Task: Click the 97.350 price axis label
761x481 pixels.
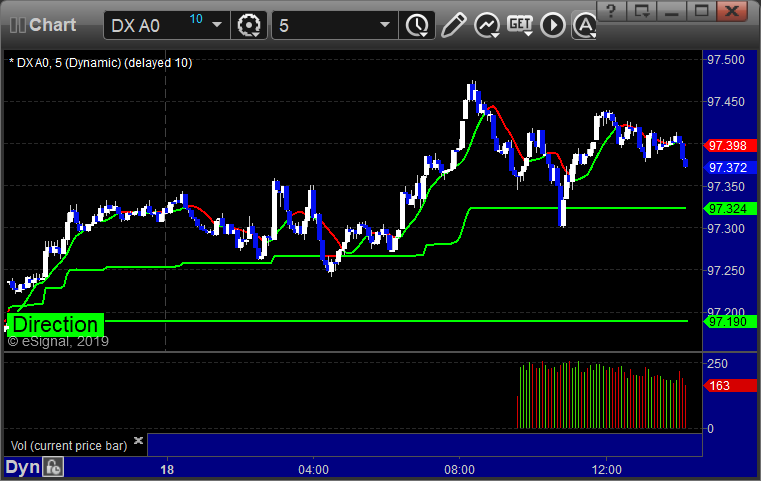Action: click(726, 186)
